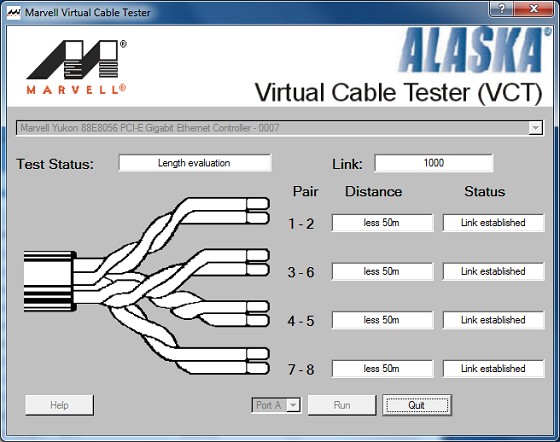Click the pair 4-5 Distance field
560x442 pixels.
click(x=382, y=320)
